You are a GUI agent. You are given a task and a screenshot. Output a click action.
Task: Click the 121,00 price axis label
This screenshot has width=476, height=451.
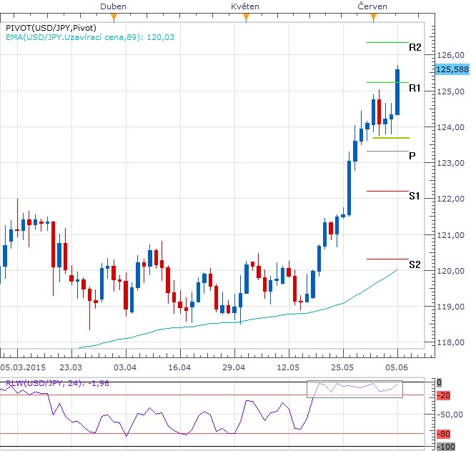[x=450, y=235]
